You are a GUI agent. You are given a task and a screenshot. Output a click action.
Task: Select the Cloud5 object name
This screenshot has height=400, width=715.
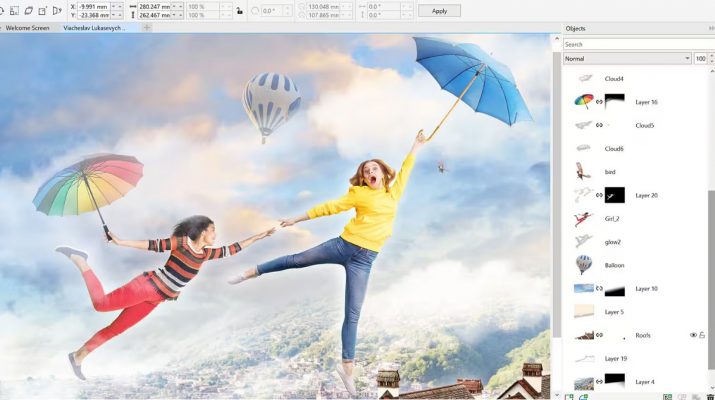pos(644,125)
